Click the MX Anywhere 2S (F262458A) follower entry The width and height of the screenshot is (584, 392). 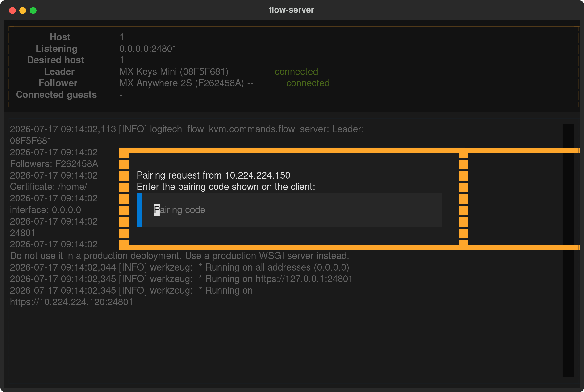click(182, 83)
